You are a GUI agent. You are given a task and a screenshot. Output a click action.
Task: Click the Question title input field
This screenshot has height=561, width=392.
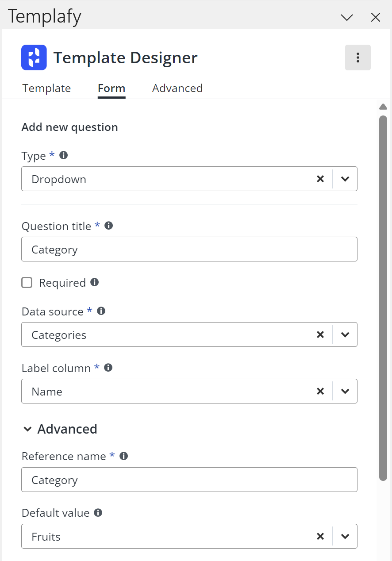[189, 249]
